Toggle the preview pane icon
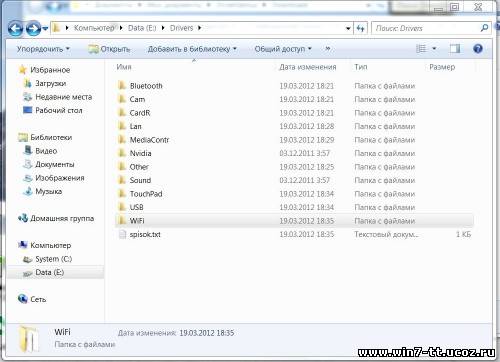The height and width of the screenshot is (362, 500). 455,49
